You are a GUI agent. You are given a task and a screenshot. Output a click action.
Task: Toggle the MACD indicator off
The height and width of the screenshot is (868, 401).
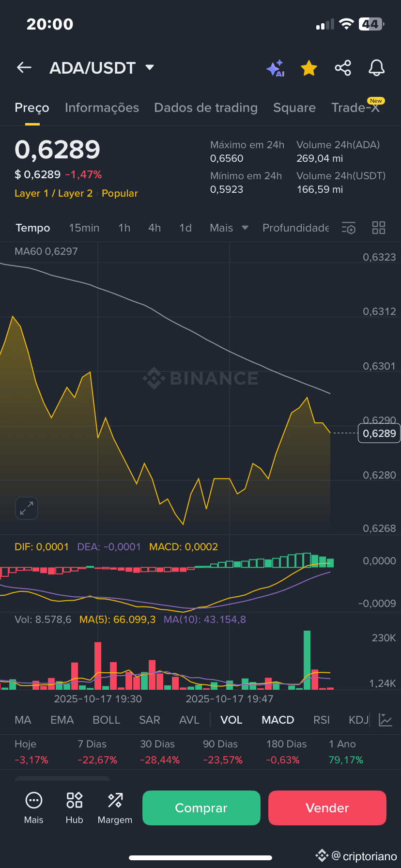[x=278, y=720]
